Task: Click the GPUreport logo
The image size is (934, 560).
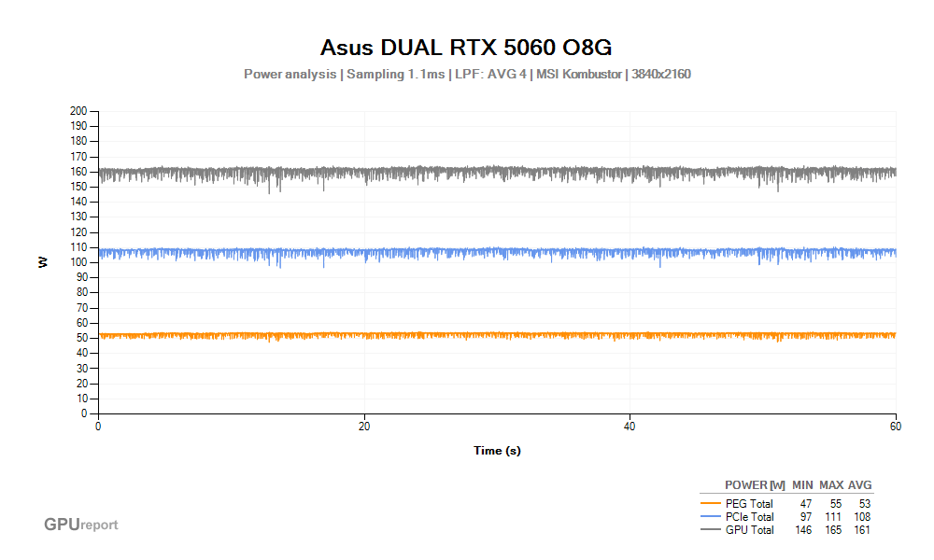Action: (81, 525)
